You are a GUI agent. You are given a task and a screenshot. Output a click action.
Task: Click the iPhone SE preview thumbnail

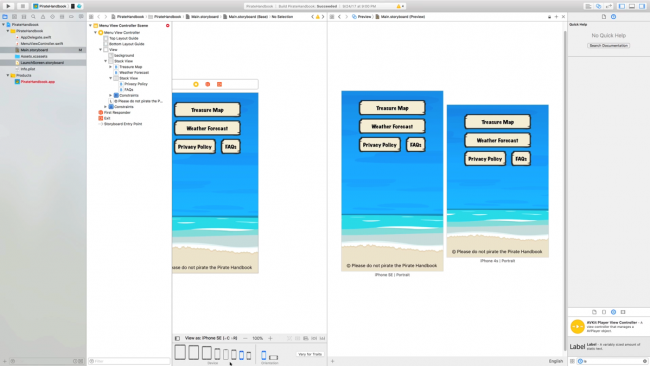coord(392,181)
